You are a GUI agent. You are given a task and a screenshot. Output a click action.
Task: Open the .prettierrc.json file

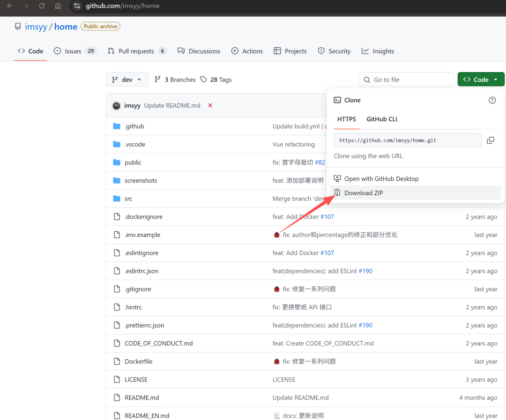(x=144, y=325)
